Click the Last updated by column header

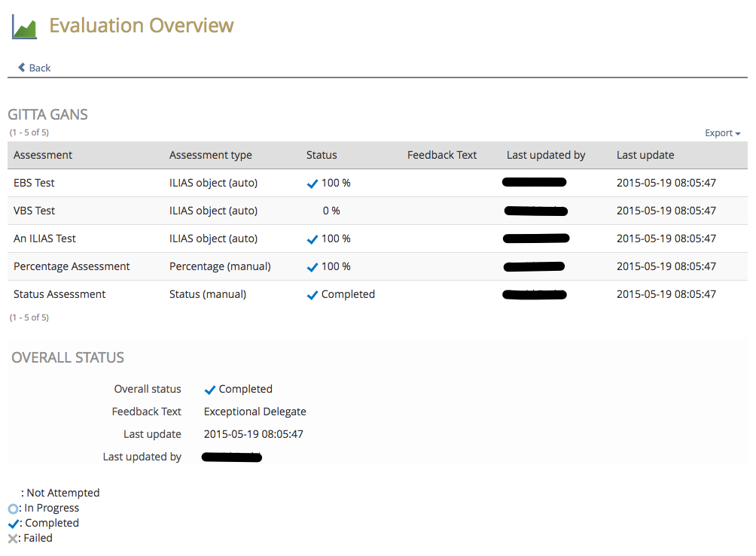click(546, 155)
